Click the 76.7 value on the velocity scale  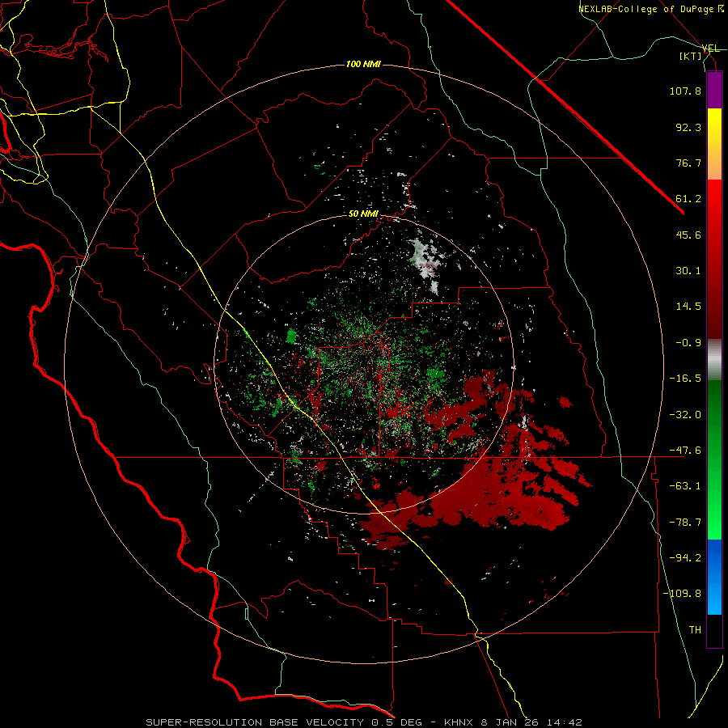pyautogui.click(x=688, y=163)
